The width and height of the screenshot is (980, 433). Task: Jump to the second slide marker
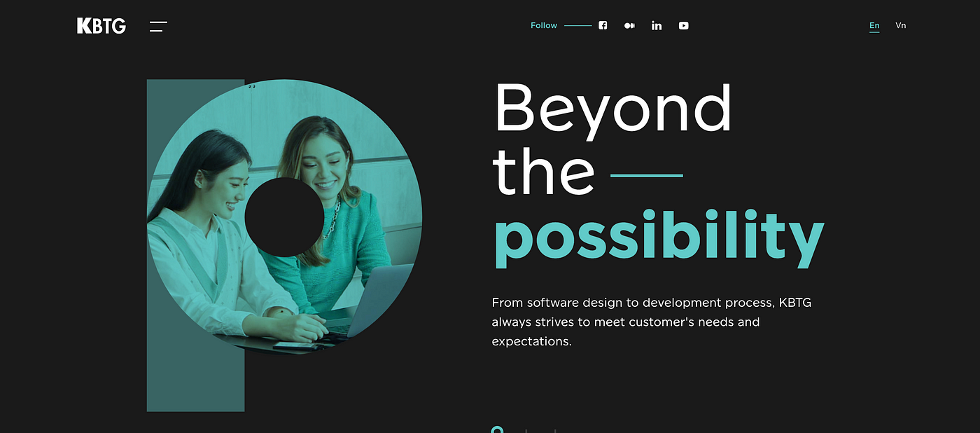526,431
